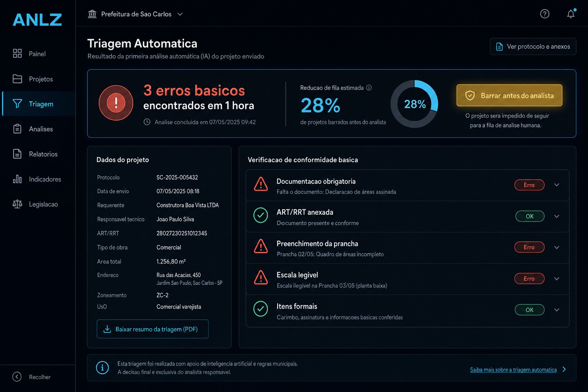Click the download icon in PDF button

point(107,329)
